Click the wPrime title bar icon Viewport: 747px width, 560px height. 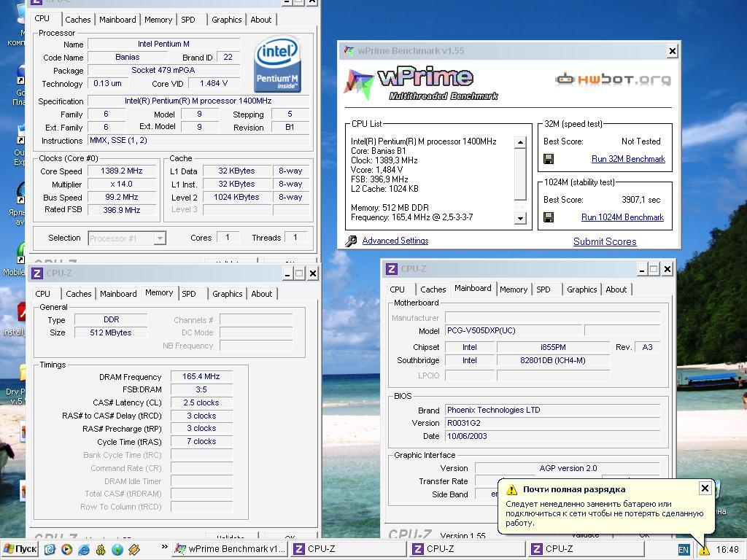(349, 51)
